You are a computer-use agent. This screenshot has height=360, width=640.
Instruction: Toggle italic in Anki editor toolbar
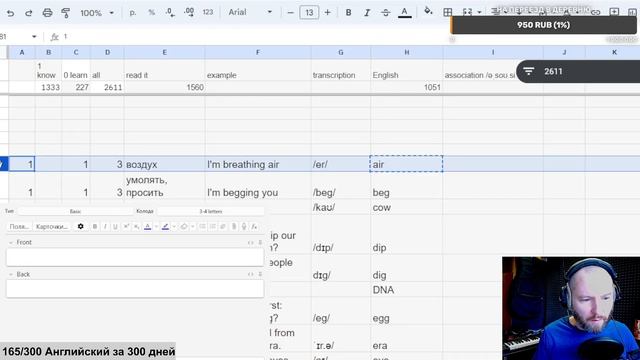point(105,227)
